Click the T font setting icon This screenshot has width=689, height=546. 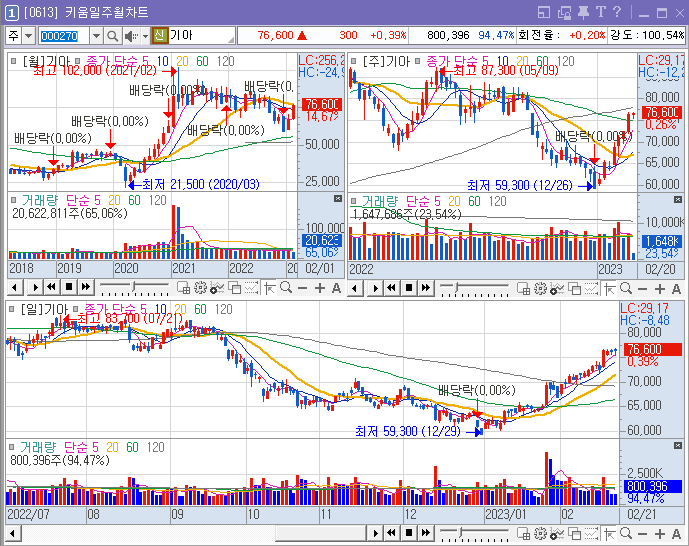point(601,12)
